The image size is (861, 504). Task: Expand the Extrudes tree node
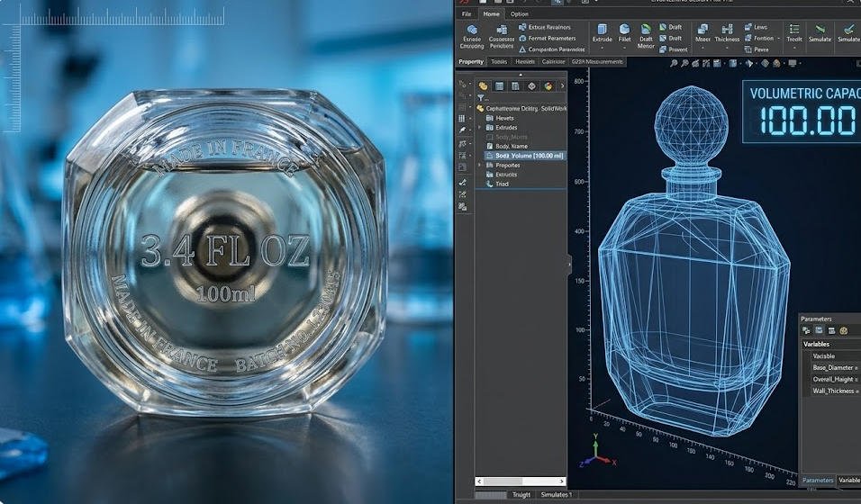pos(480,128)
